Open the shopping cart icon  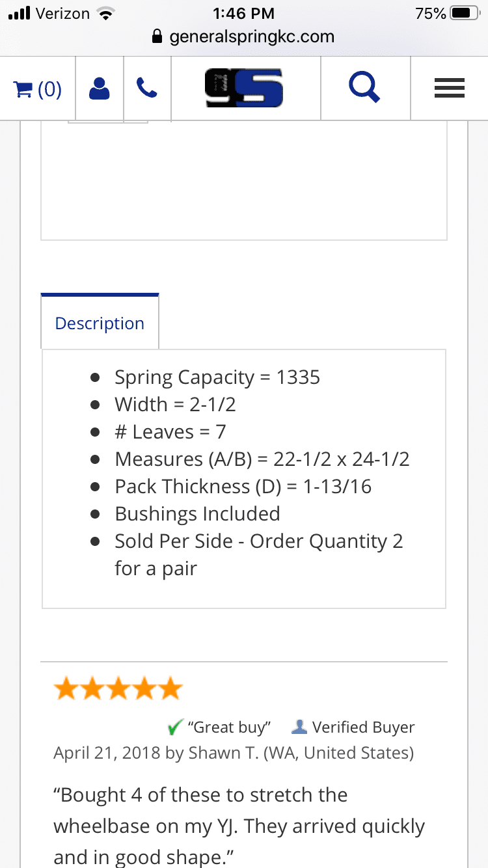[23, 88]
